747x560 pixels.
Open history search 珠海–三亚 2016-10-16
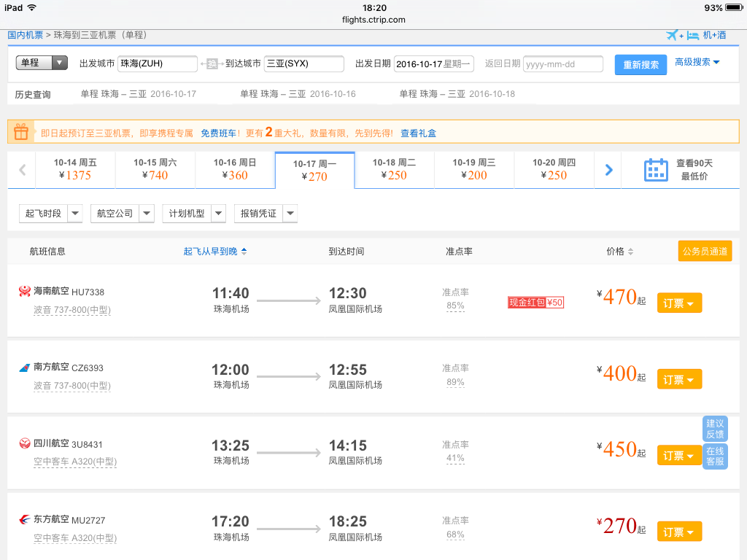(298, 94)
